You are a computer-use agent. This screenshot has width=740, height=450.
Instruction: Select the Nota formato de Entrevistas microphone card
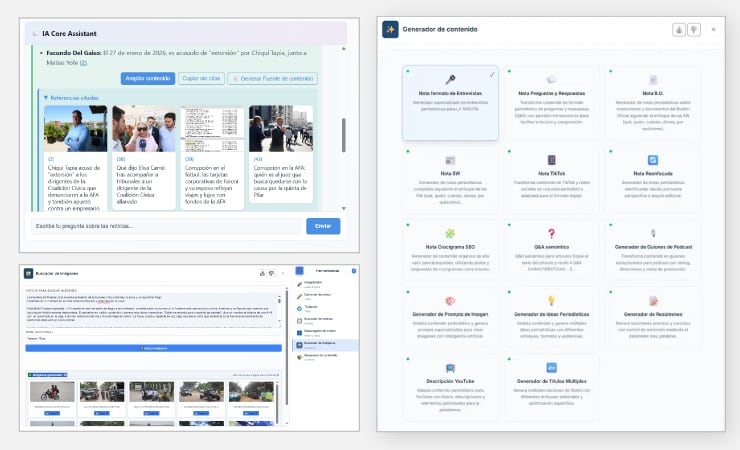450,103
